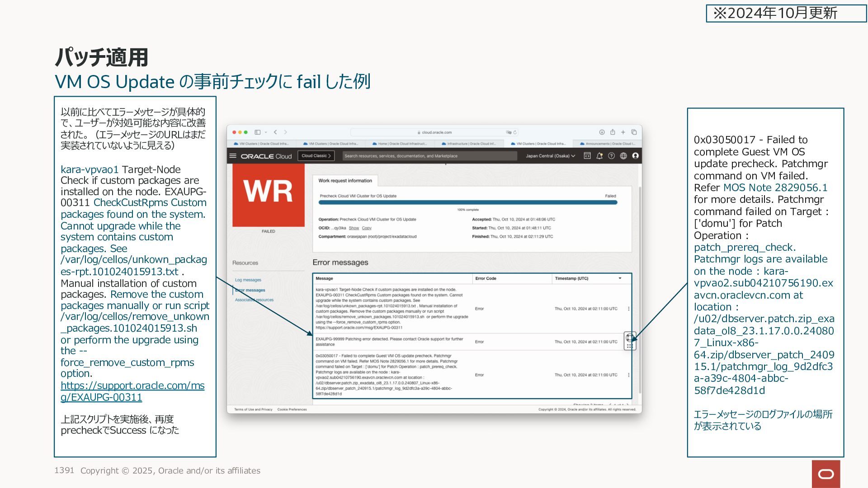Open the Oracle Cloud hamburger navigation menu
This screenshot has width=868, height=488.
(233, 156)
